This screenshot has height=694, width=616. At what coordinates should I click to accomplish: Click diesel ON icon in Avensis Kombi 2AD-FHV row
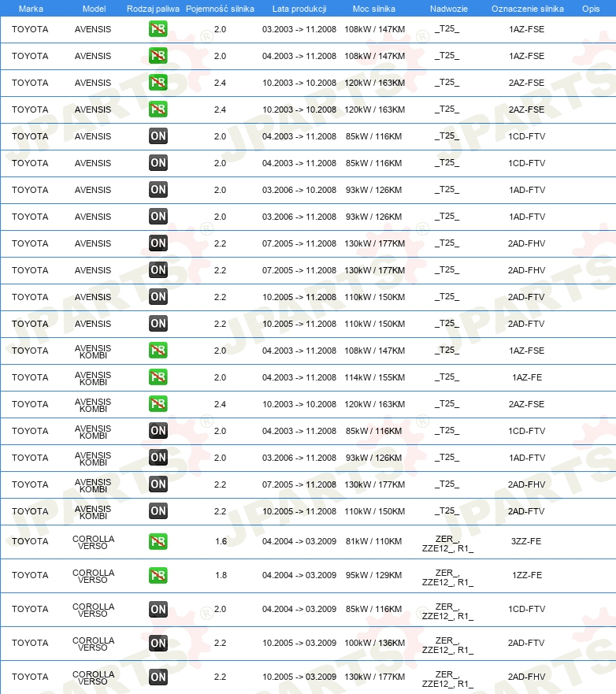click(x=158, y=484)
